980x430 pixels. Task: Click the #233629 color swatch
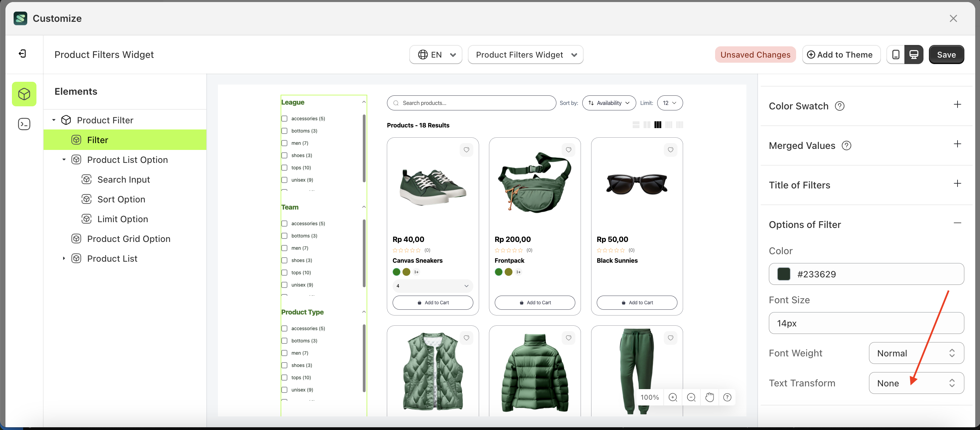tap(784, 274)
